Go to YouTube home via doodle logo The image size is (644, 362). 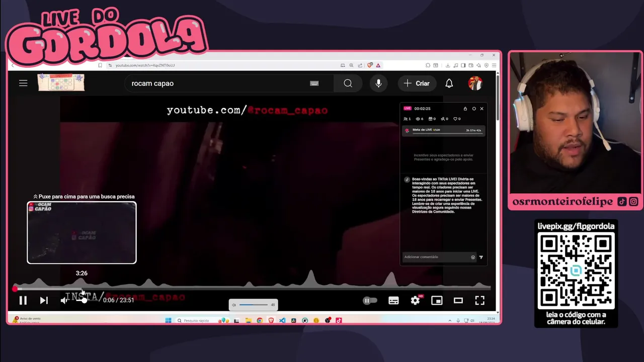coord(61,83)
